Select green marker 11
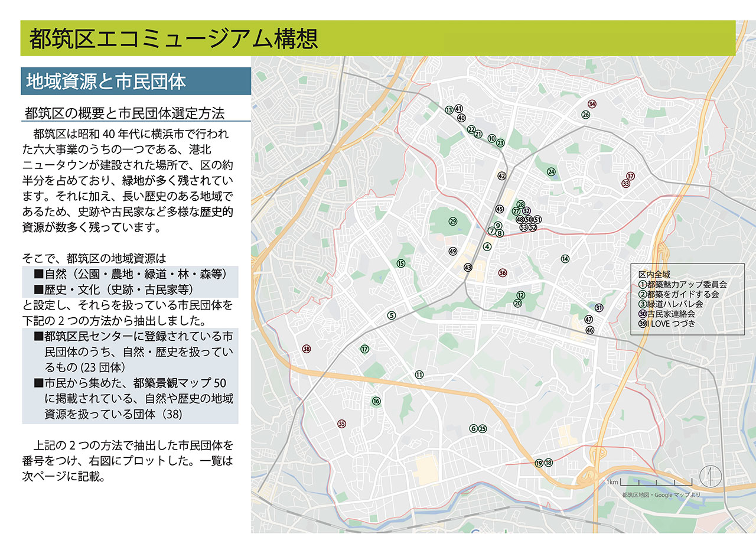756x537 pixels. (x=419, y=375)
